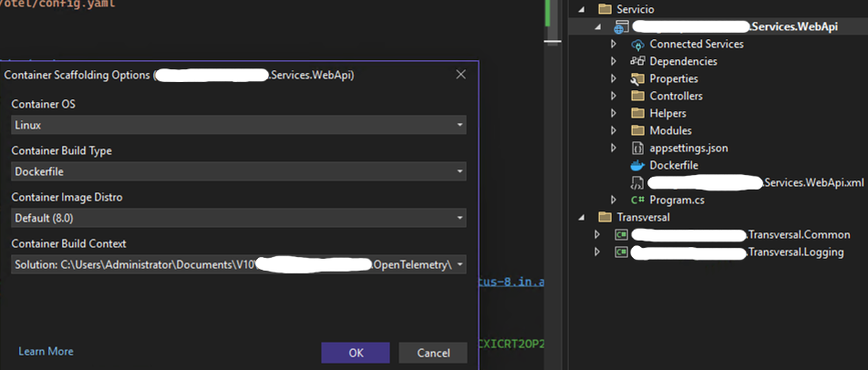Collapse the Services.WebApi project node
The width and height of the screenshot is (868, 370).
(x=596, y=26)
